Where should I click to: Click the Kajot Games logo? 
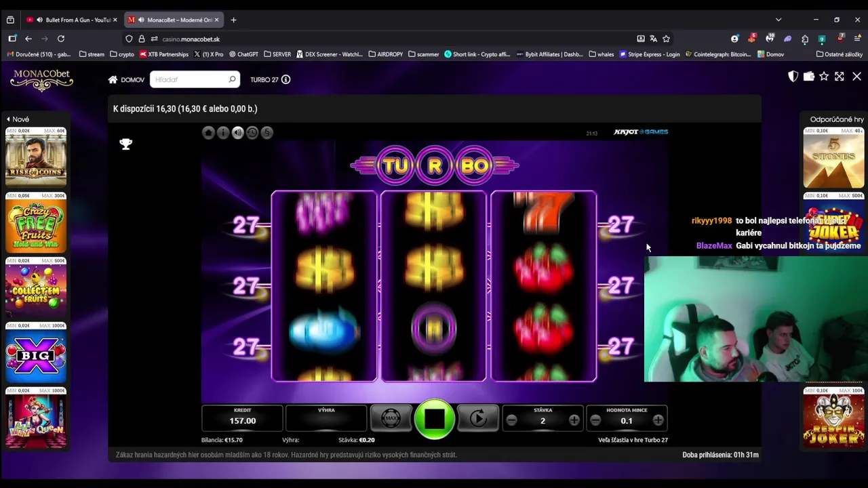pyautogui.click(x=641, y=132)
